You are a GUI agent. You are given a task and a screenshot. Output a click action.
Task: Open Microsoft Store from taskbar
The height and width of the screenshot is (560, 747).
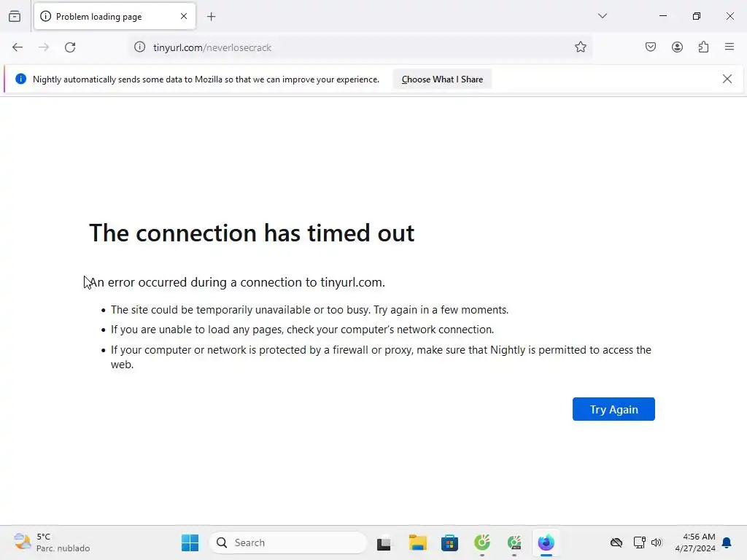449,542
